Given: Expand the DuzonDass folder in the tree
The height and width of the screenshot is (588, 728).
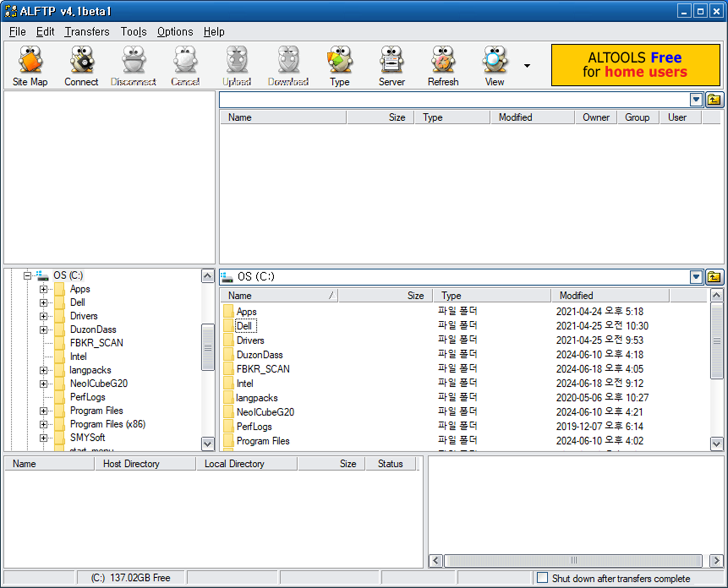Looking at the screenshot, I should click(x=43, y=329).
